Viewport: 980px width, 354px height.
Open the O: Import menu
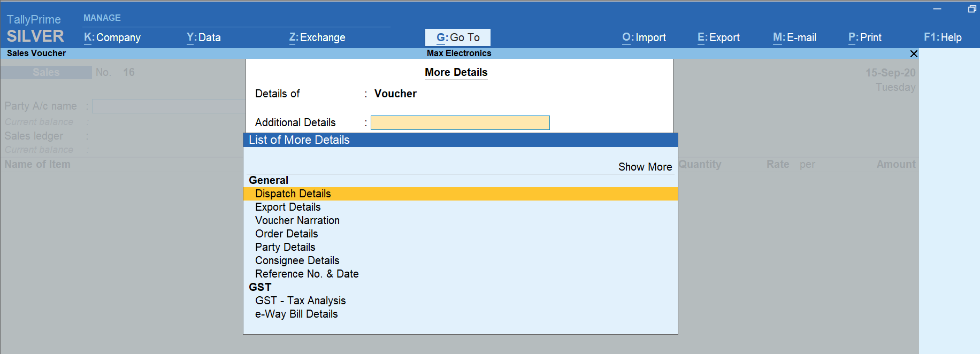point(644,37)
